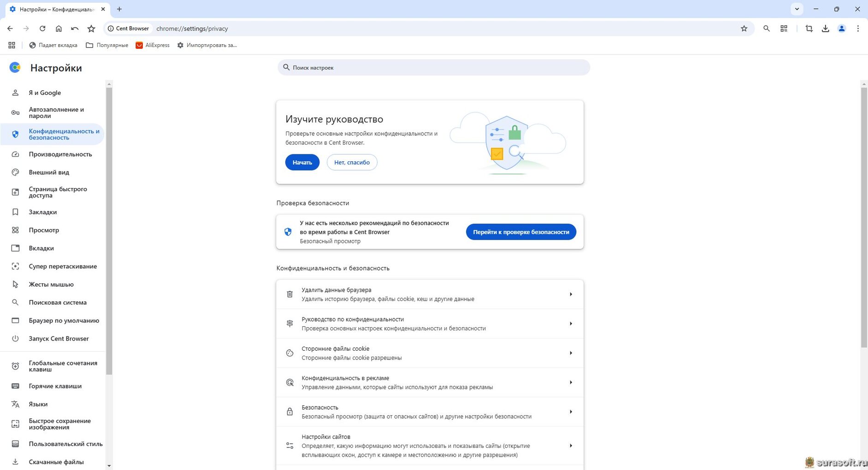
Task: Expand Сторонние файлы cookie row arrow
Action: point(571,353)
